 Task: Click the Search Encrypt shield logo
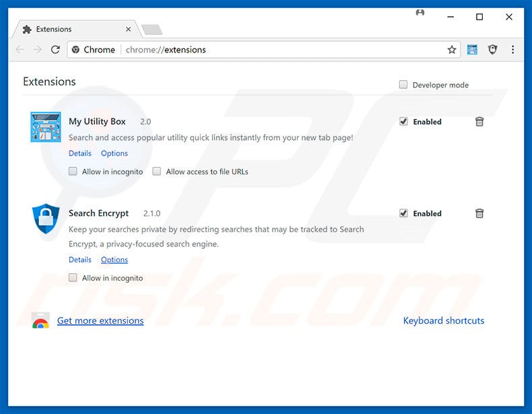click(46, 219)
